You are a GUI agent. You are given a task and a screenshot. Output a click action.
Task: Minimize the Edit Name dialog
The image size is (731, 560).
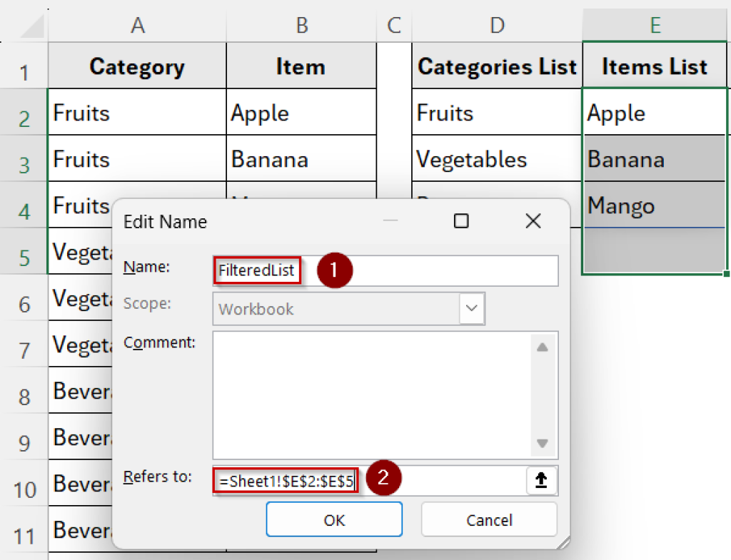[390, 221]
